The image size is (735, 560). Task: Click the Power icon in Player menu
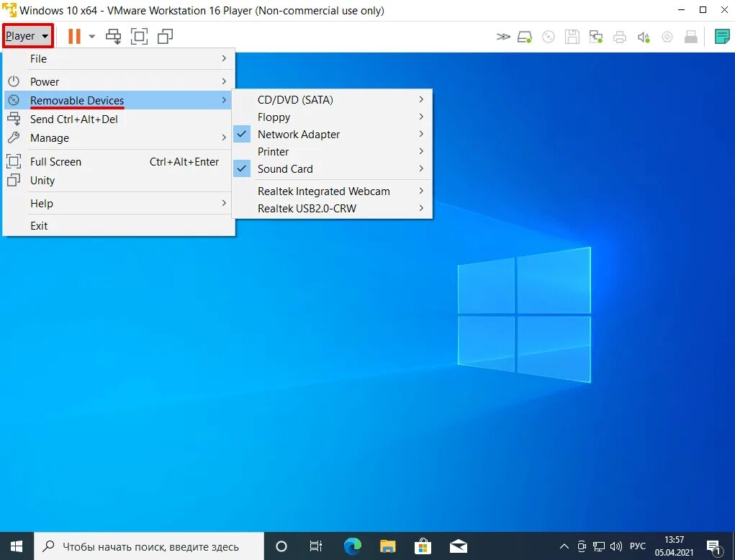pyautogui.click(x=14, y=81)
